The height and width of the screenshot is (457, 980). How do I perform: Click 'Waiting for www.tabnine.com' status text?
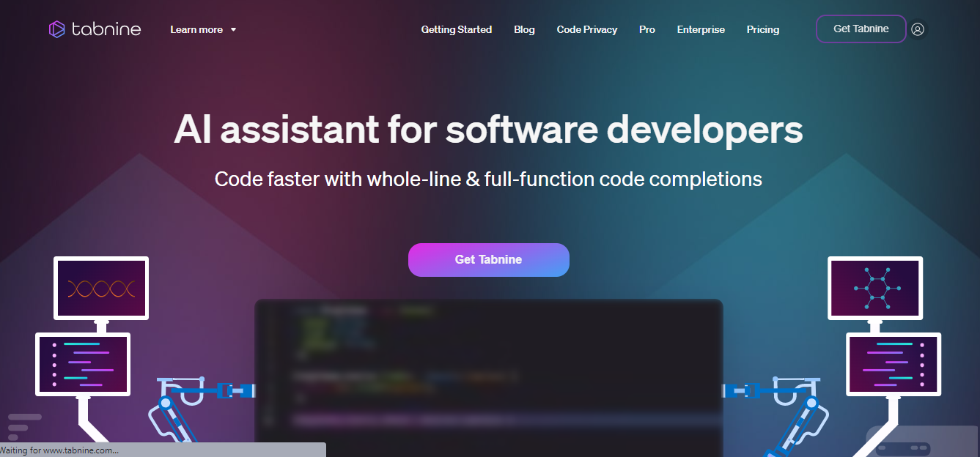60,450
